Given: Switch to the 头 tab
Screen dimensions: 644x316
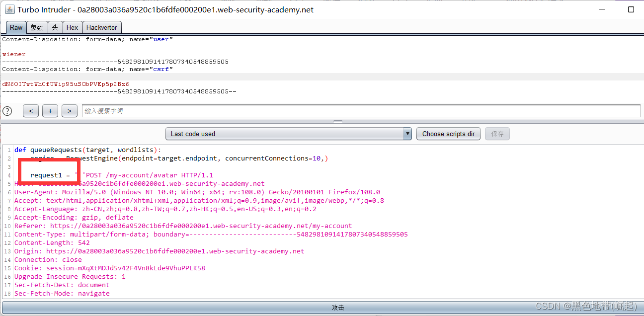Looking at the screenshot, I should coord(55,27).
